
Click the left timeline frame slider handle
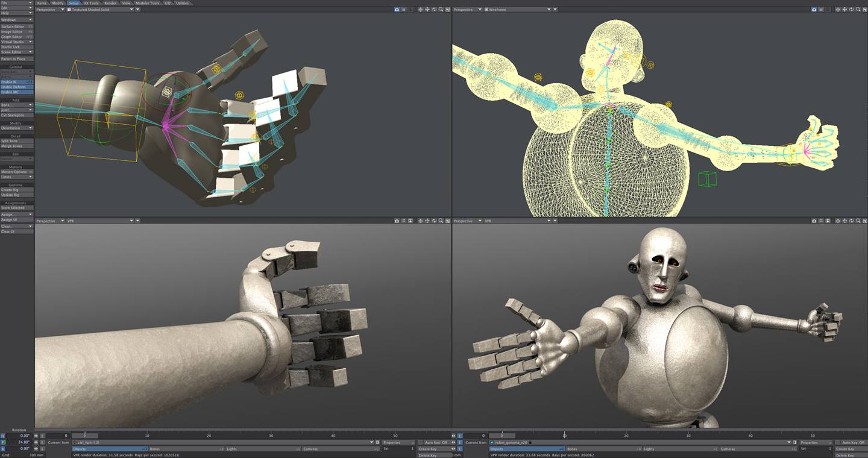[x=84, y=435]
